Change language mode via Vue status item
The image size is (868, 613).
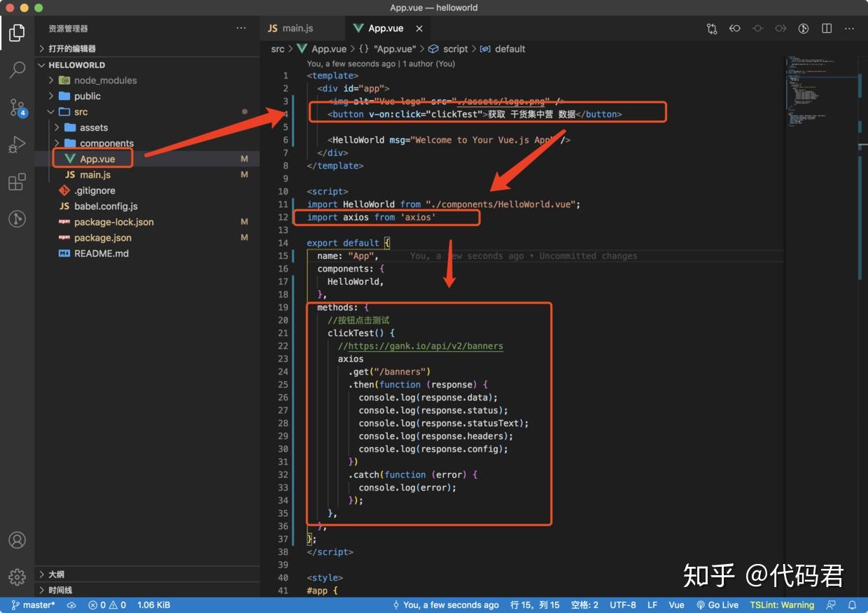coord(676,605)
